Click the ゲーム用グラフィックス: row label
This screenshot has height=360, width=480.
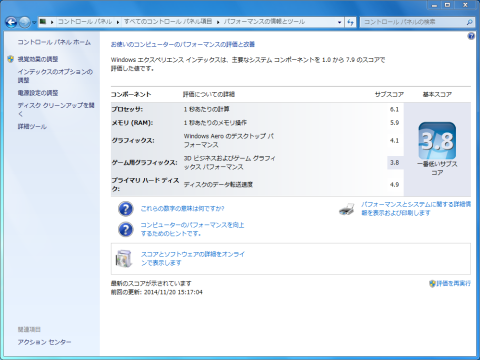coord(144,163)
